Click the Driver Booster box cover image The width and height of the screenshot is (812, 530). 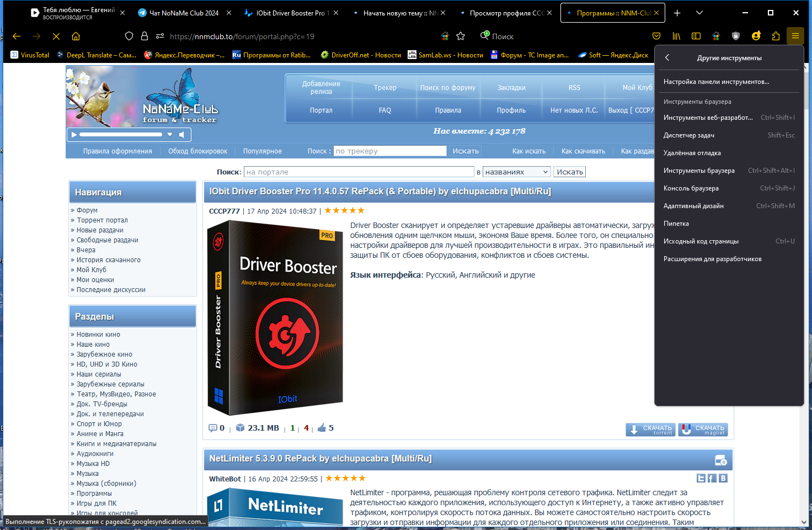(x=275, y=317)
